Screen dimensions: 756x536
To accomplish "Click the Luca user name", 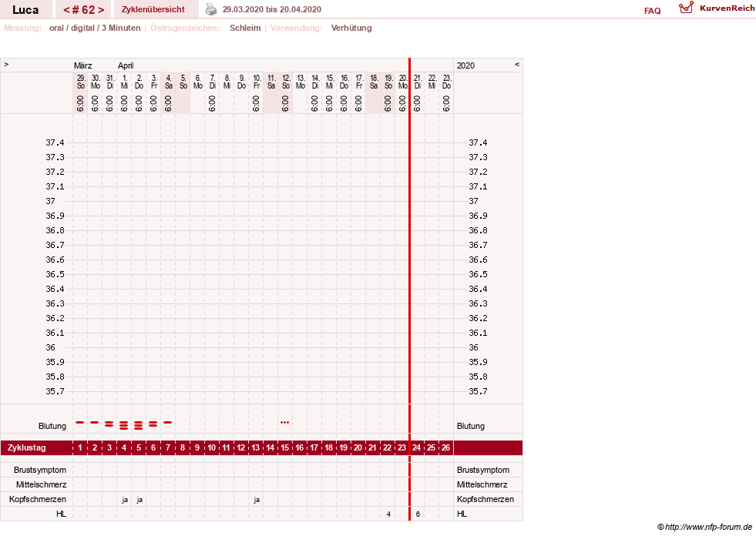I will click(25, 10).
